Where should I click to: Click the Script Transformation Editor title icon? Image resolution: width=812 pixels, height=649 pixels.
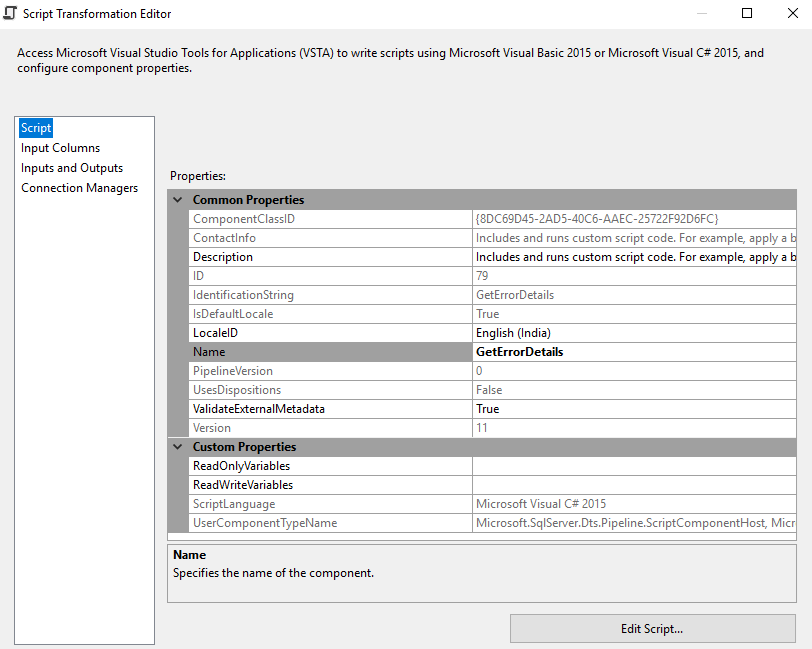[x=10, y=14]
